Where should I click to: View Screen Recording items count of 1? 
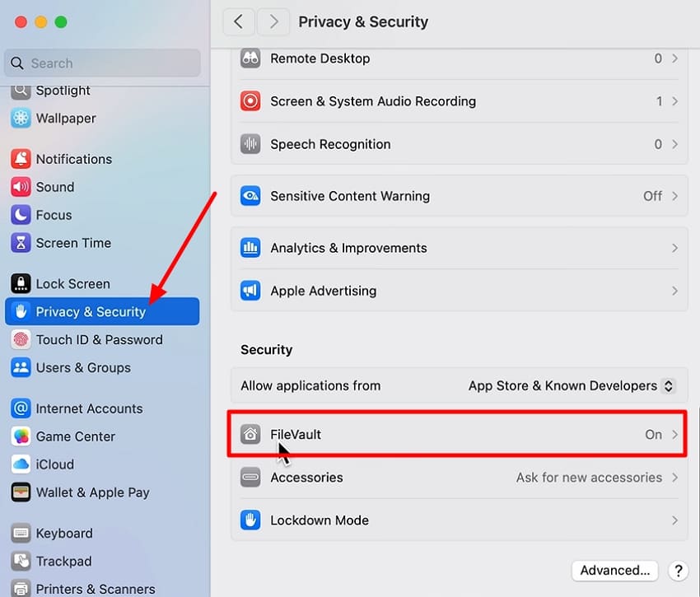click(659, 100)
